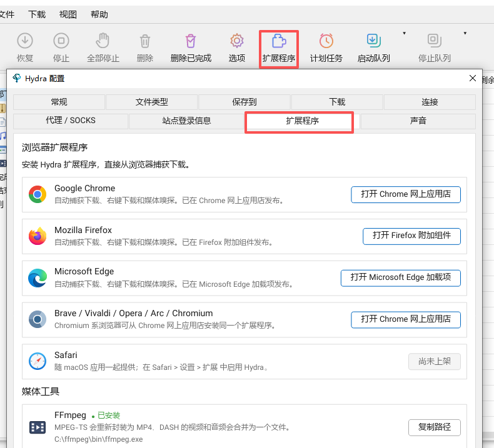Open 计划任务 alarm clock icon
This screenshot has width=494, height=448.
326,41
